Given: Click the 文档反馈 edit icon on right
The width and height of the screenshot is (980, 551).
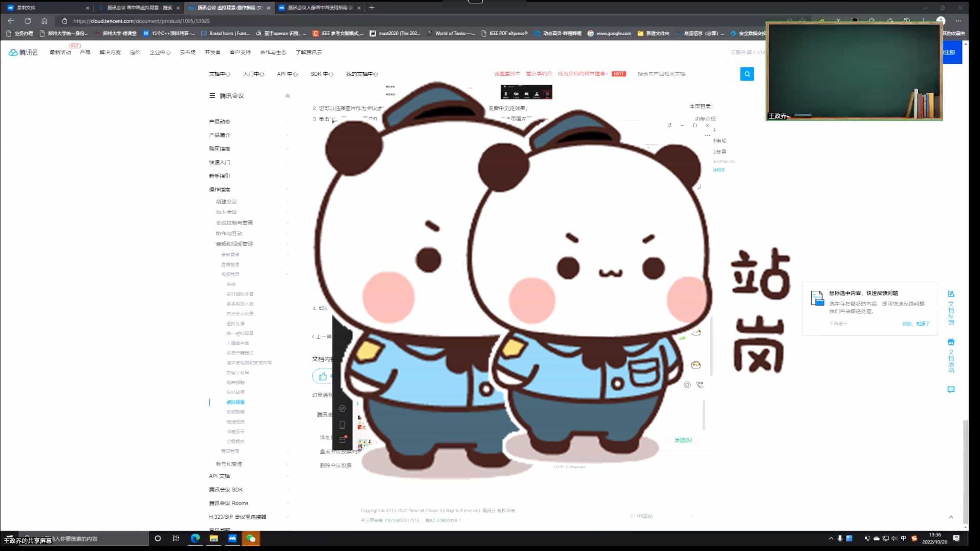Looking at the screenshot, I should pyautogui.click(x=951, y=294).
